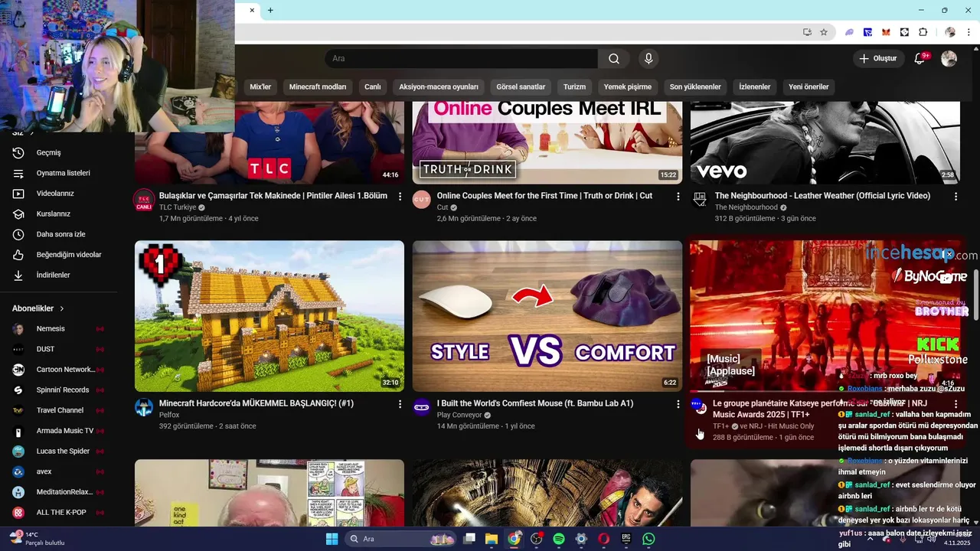This screenshot has height=551, width=980.
Task: Select the Mix'ler filter chip
Action: tap(260, 87)
